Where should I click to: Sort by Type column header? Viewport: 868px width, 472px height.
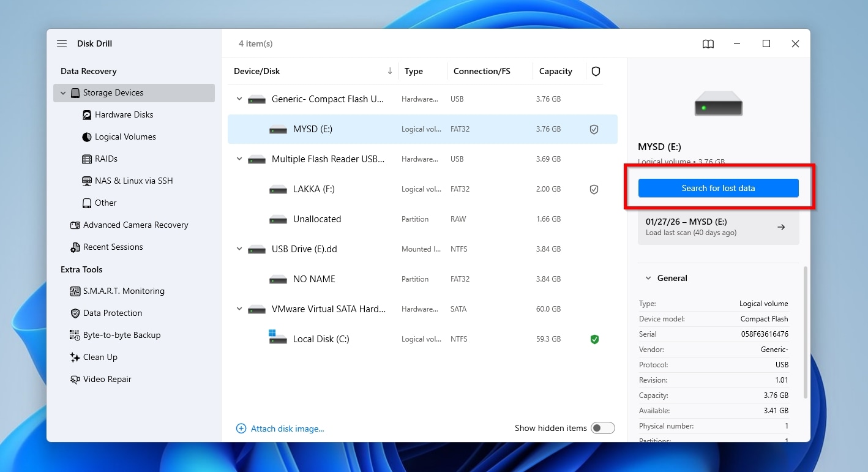(x=413, y=72)
